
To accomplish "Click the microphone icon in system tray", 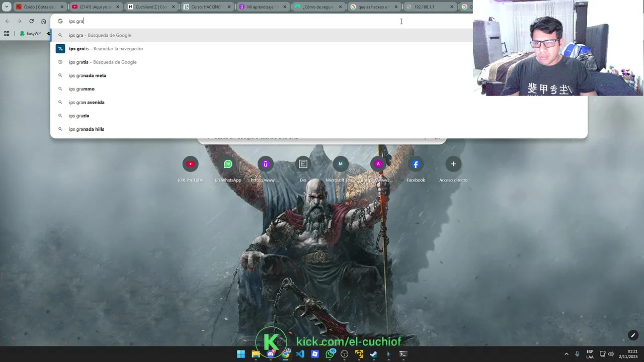I will click(x=577, y=354).
